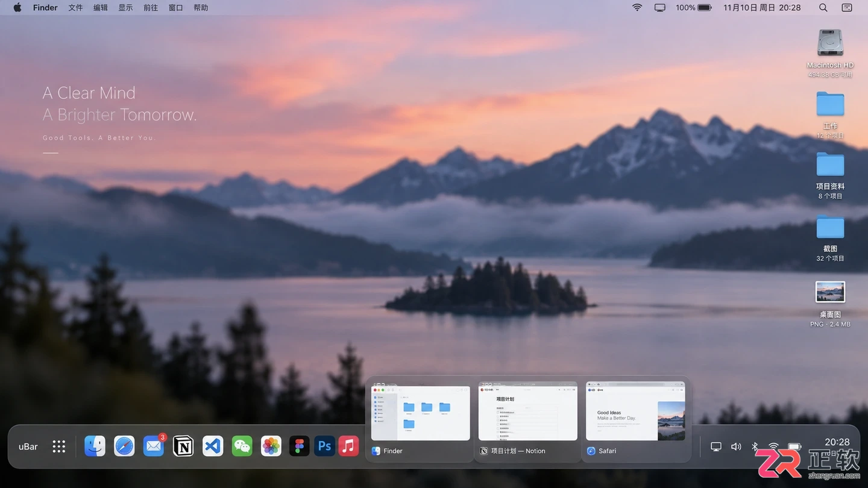This screenshot has width=868, height=488.
Task: Click the display icon in the uBar tray
Action: pyautogui.click(x=716, y=446)
